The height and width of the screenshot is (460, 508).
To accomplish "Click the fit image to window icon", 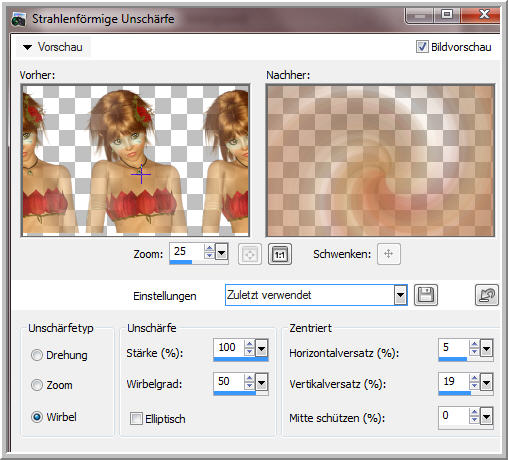I will [250, 254].
